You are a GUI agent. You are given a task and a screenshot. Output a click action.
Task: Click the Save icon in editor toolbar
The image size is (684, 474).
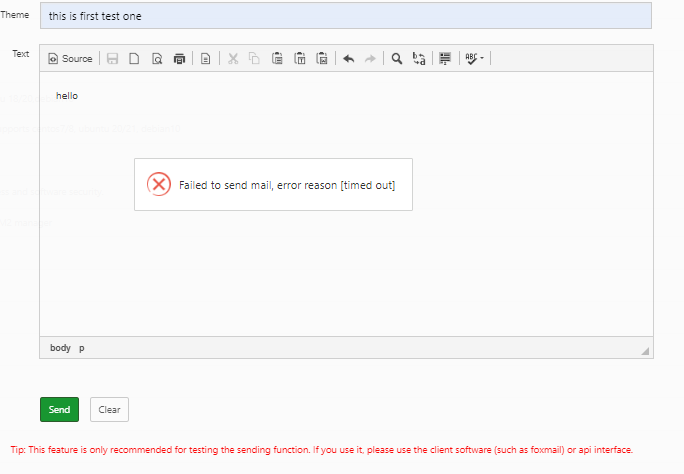click(113, 58)
